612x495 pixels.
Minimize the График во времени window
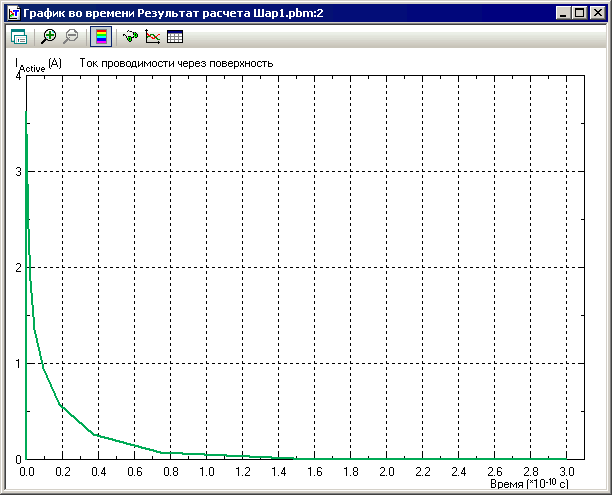pyautogui.click(x=563, y=13)
